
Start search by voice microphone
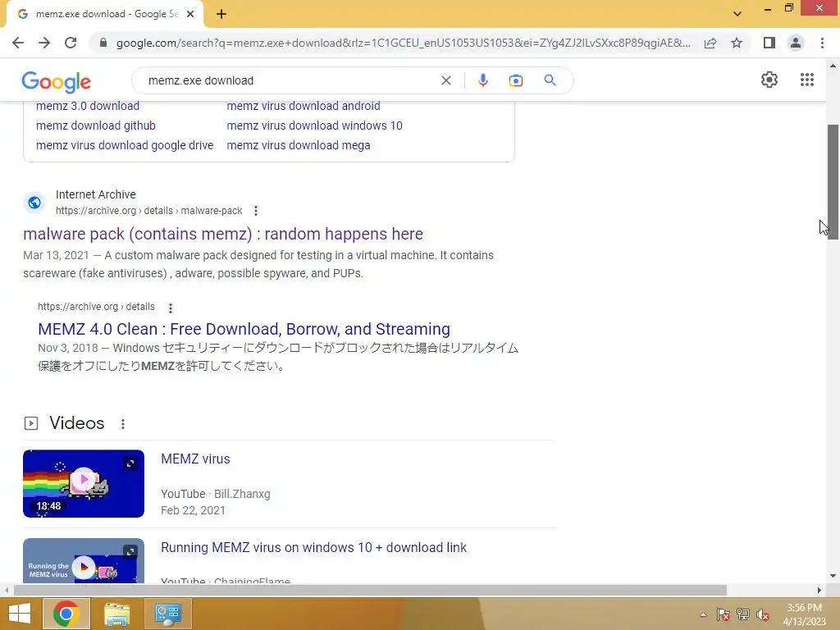[482, 80]
